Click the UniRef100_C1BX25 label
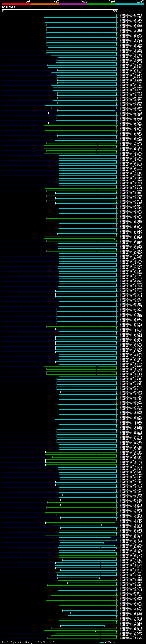This screenshot has width=146, height=644. click(x=131, y=266)
